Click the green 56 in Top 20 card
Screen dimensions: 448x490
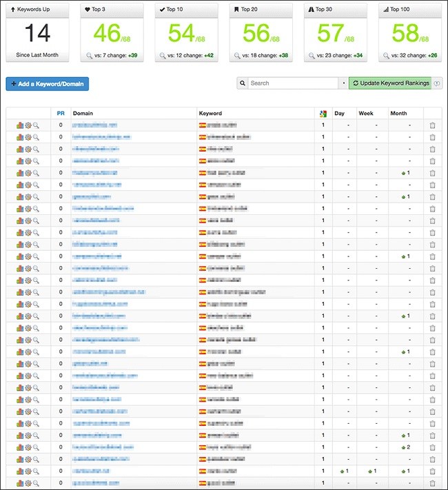pos(256,33)
